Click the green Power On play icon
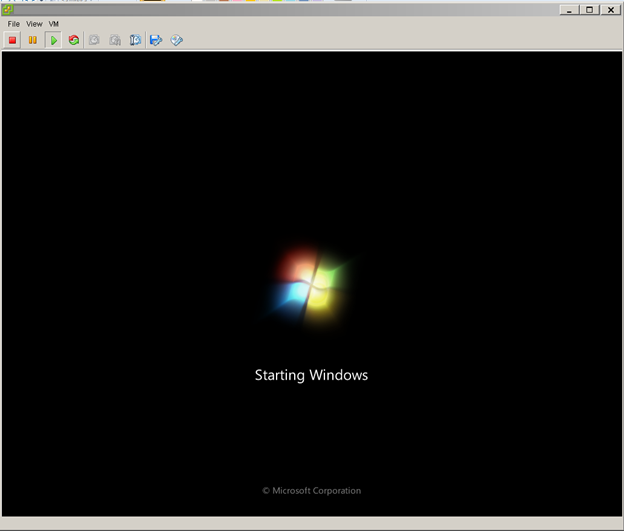This screenshot has width=624, height=531. tap(53, 40)
